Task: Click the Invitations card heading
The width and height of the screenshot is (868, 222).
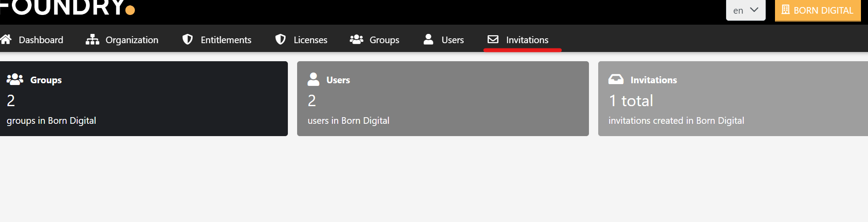Action: 654,80
